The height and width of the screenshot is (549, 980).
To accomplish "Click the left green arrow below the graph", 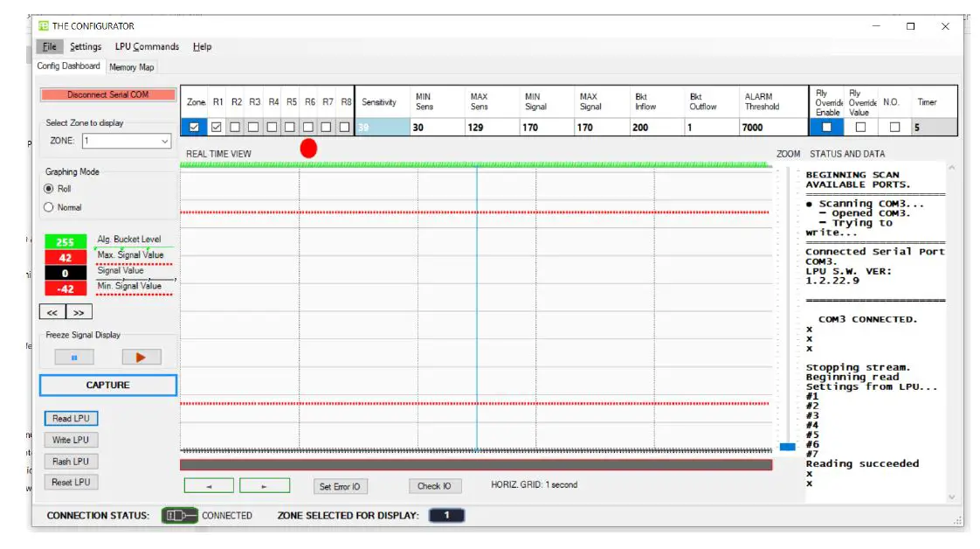I will (210, 485).
